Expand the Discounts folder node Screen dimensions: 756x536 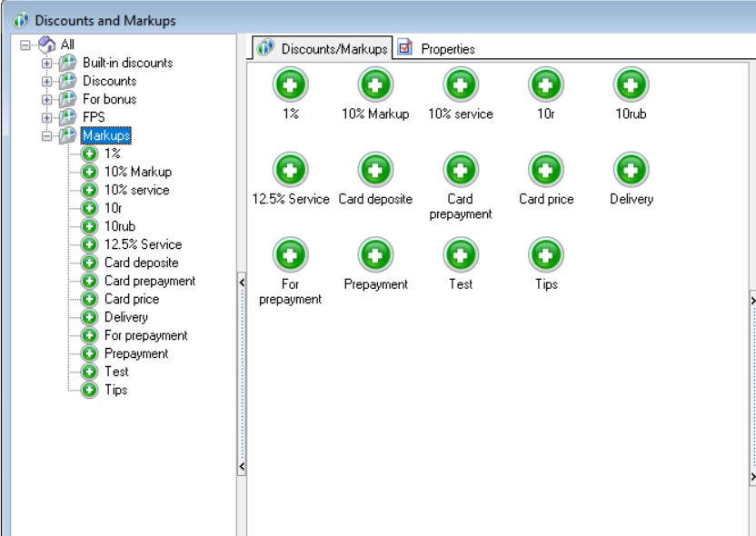point(47,82)
